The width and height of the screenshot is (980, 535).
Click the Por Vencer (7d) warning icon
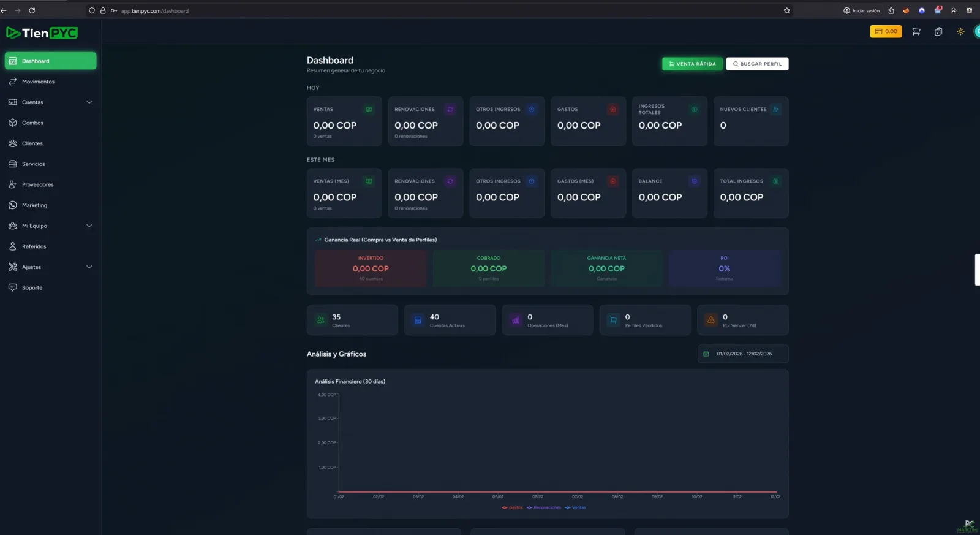tap(711, 320)
